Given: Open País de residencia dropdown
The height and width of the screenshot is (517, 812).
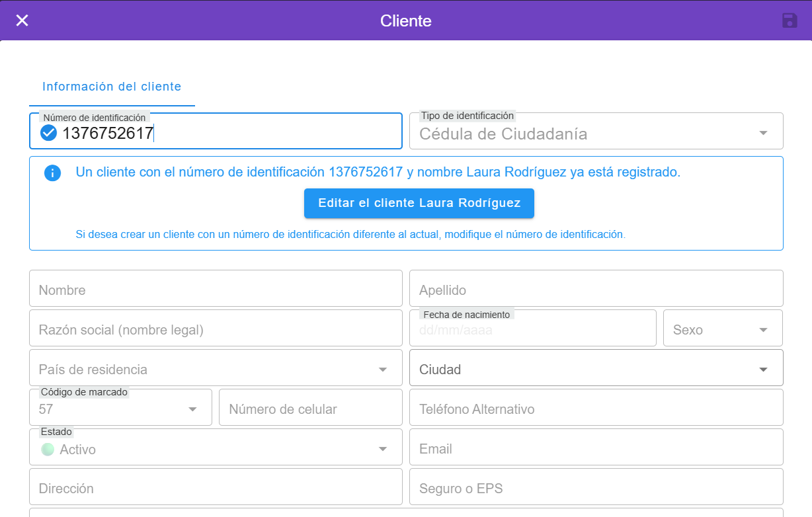Looking at the screenshot, I should pos(382,370).
